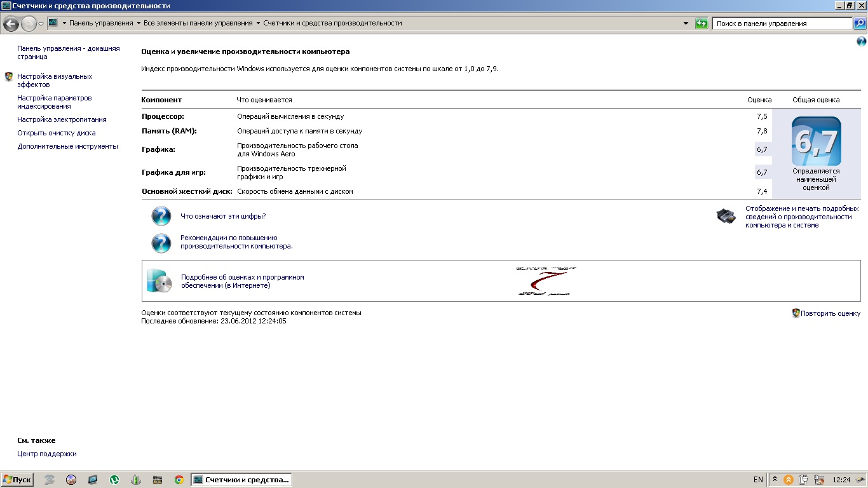This screenshot has height=488, width=868.
Task: Click the address bar monitor icon
Action: 53,23
